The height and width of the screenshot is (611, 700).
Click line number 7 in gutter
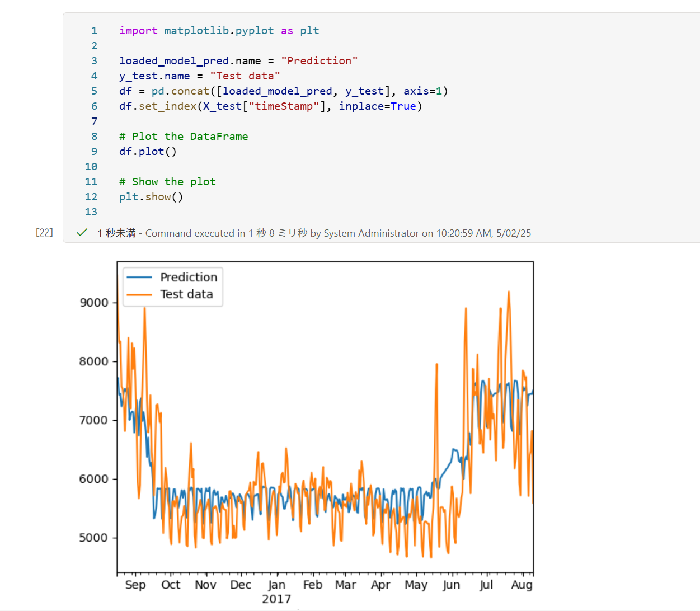[94, 121]
